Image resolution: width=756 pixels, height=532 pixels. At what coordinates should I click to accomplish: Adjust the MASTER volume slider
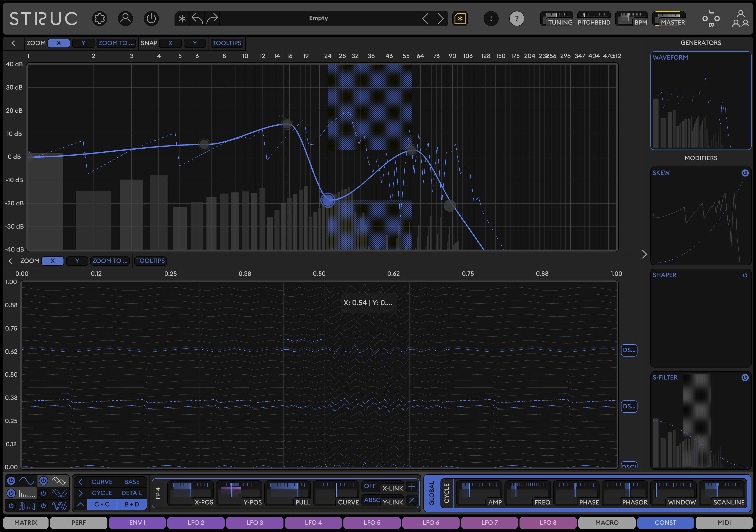(x=669, y=19)
